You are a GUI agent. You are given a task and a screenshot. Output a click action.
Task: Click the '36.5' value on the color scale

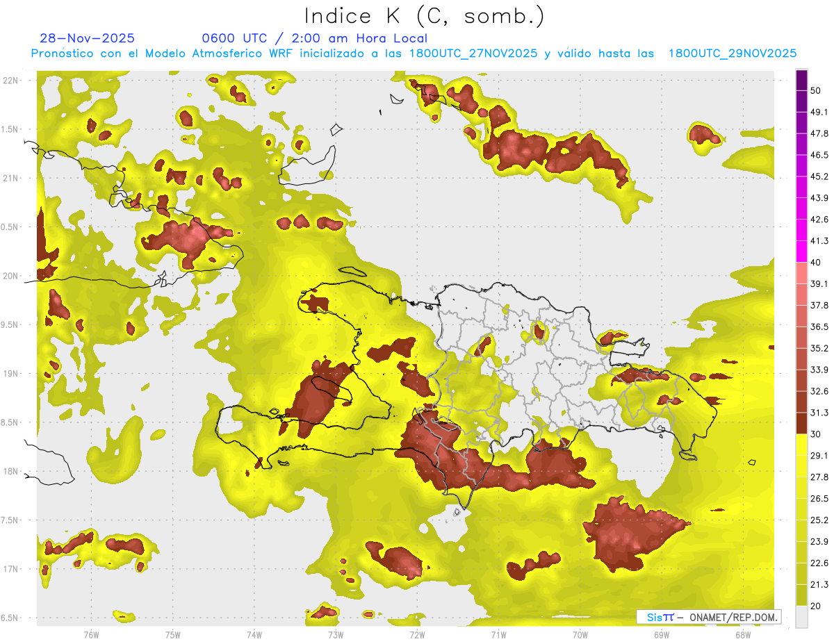pyautogui.click(x=819, y=327)
